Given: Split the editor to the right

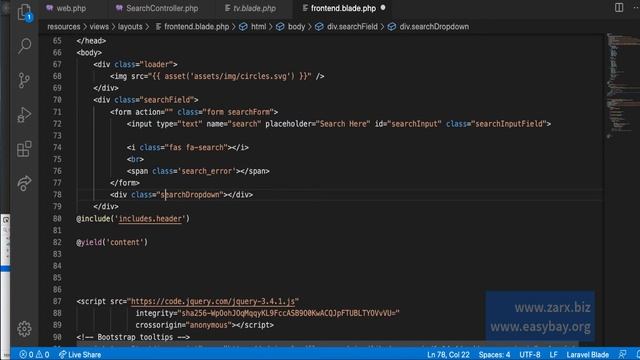Looking at the screenshot, I should tap(619, 8).
